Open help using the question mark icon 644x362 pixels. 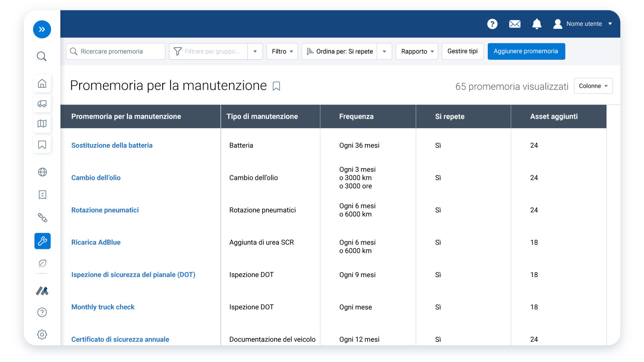[492, 24]
